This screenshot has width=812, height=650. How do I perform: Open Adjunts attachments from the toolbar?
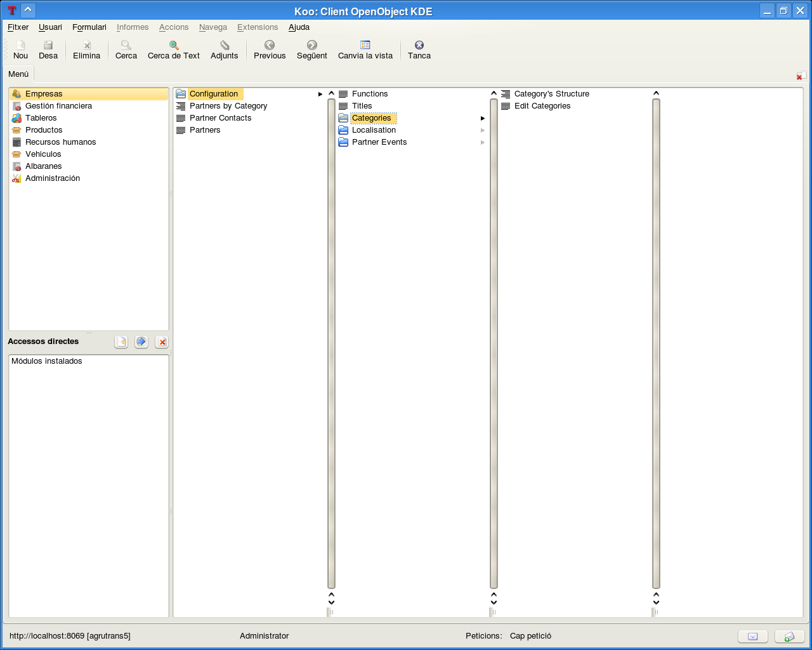(x=225, y=50)
